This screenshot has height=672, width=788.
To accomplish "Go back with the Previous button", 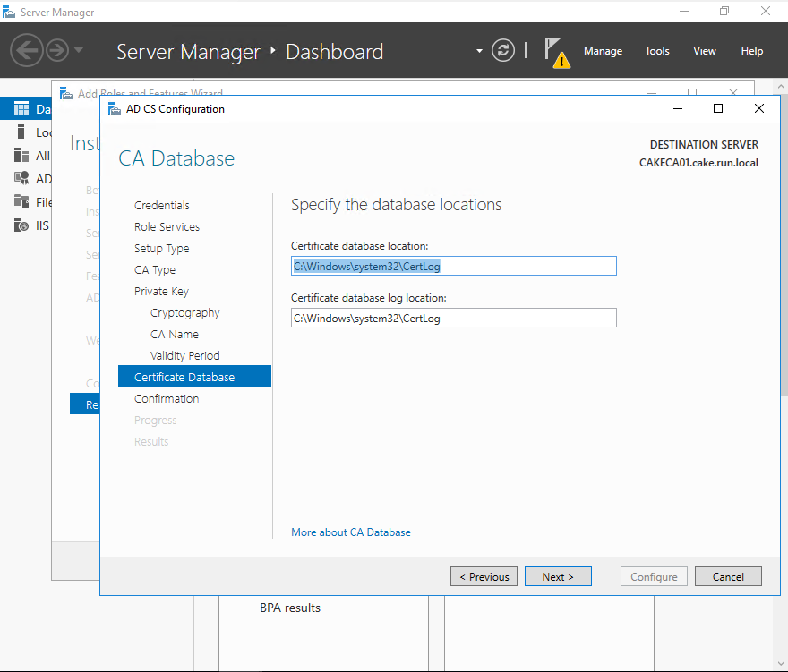I will pyautogui.click(x=484, y=577).
